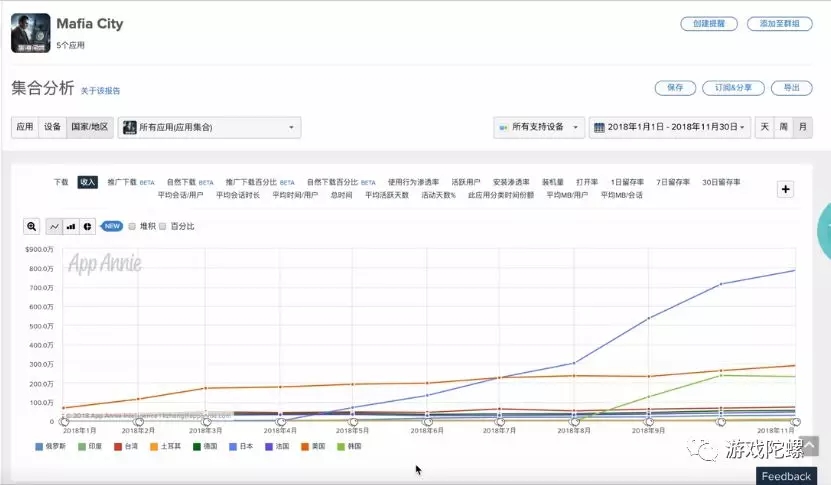
Task: Click the device icon in 所有支持设备 selector
Action: point(503,127)
